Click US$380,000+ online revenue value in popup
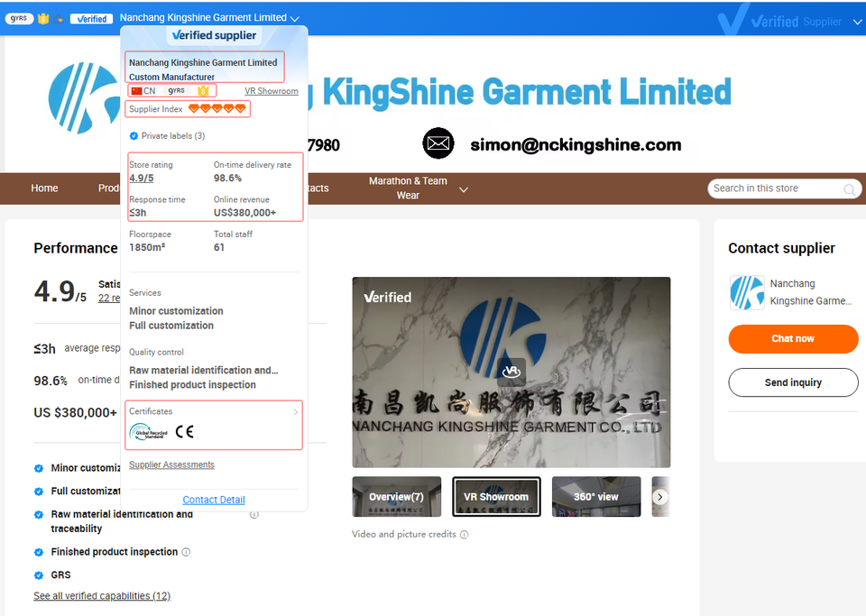Image resolution: width=866 pixels, height=616 pixels. click(x=244, y=213)
